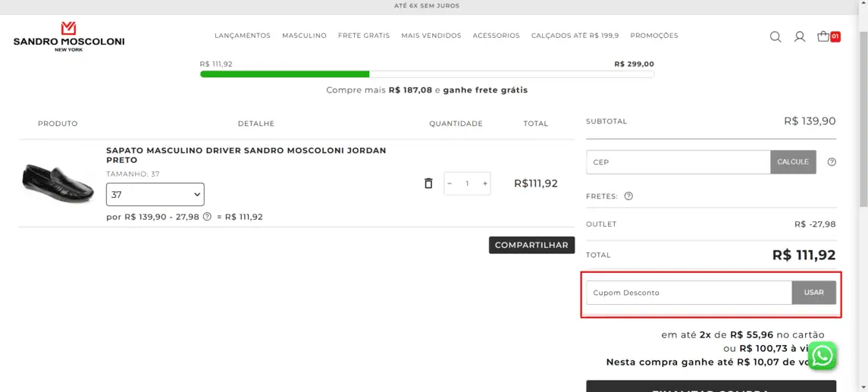
Task: Click the Tamanho: 37 label
Action: coord(133,174)
